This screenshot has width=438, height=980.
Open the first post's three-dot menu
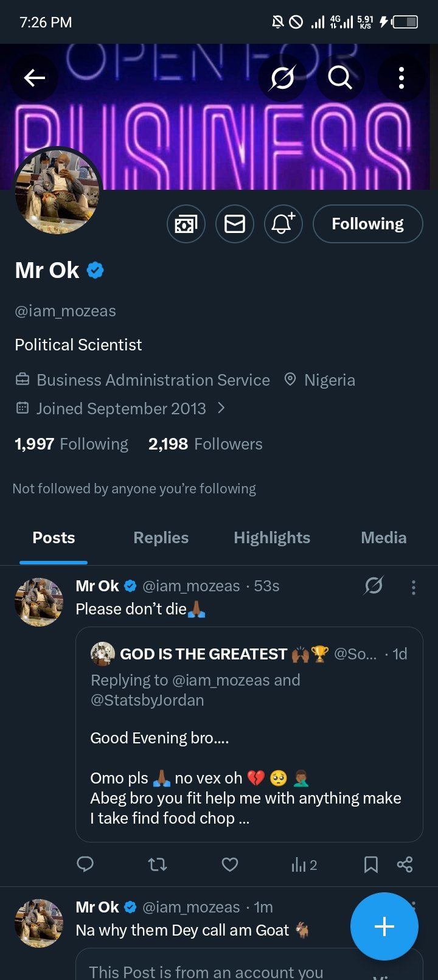click(414, 587)
